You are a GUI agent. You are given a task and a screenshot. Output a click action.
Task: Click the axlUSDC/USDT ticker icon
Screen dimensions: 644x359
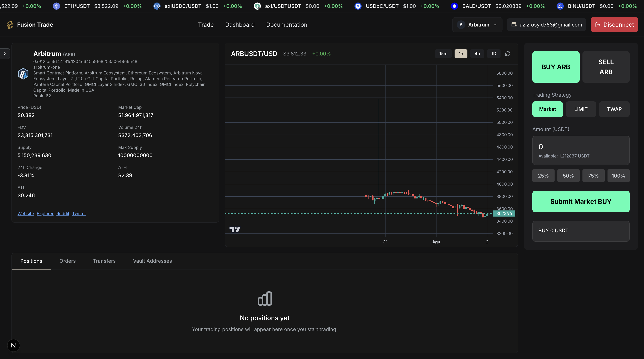coord(157,6)
